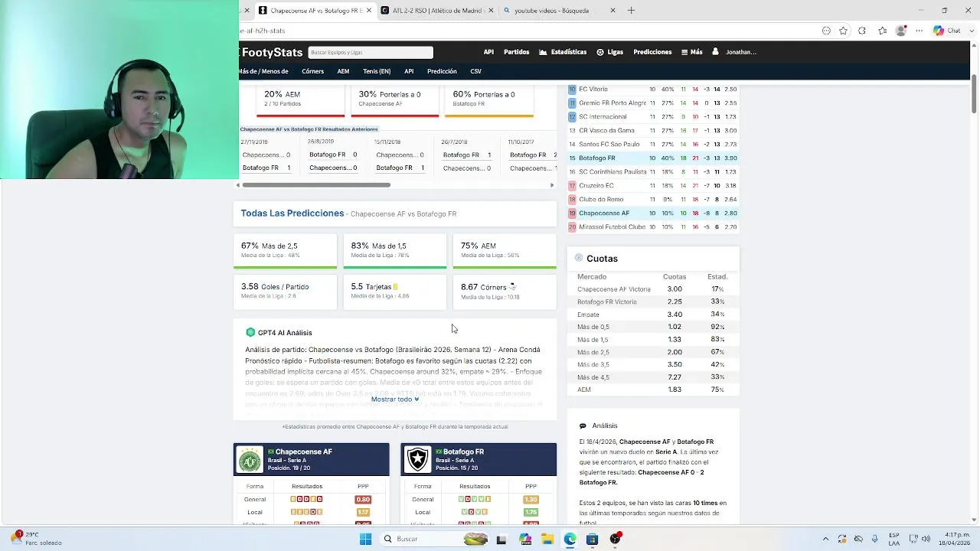The height and width of the screenshot is (551, 980).
Task: Close the youtube videos Búsqueda tab
Action: (x=612, y=11)
